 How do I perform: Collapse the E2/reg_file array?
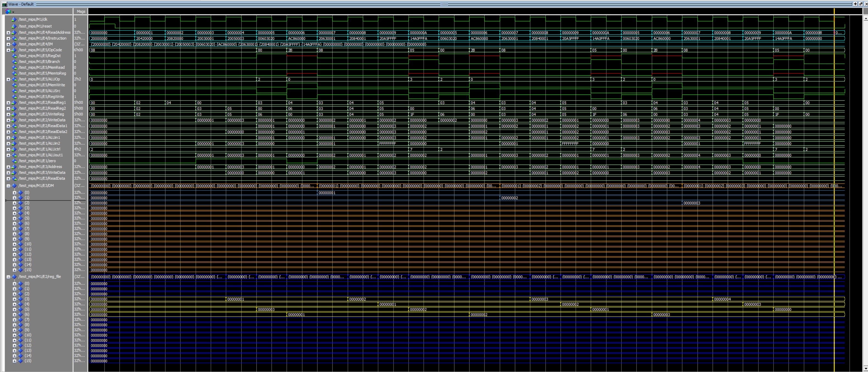[x=8, y=277]
